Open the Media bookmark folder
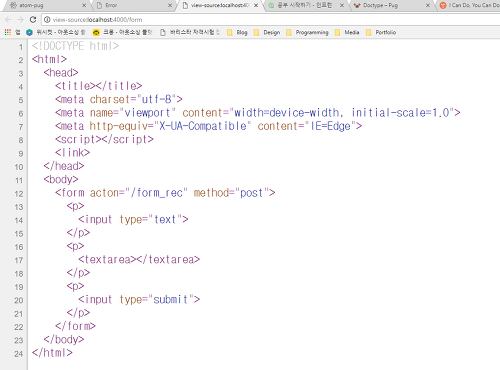500x370 pixels. click(x=347, y=32)
